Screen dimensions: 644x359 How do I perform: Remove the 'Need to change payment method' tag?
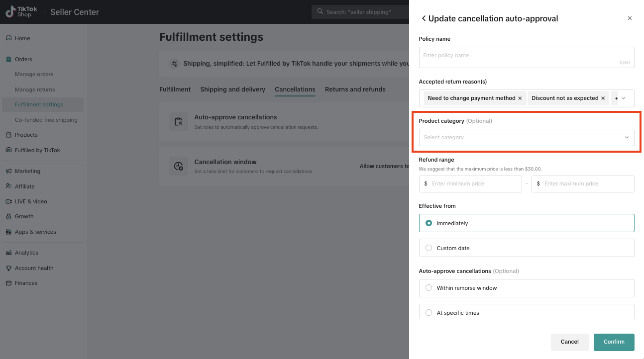520,98
